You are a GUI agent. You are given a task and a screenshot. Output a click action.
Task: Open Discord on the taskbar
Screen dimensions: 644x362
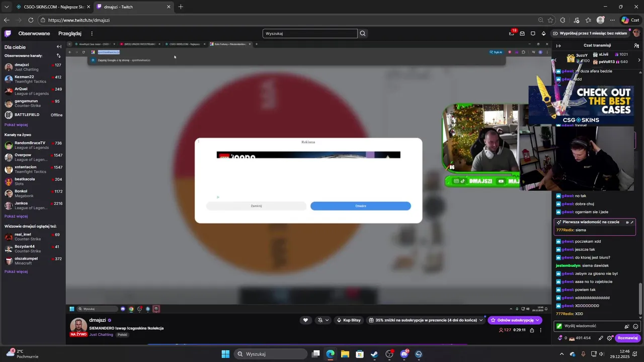(404, 354)
